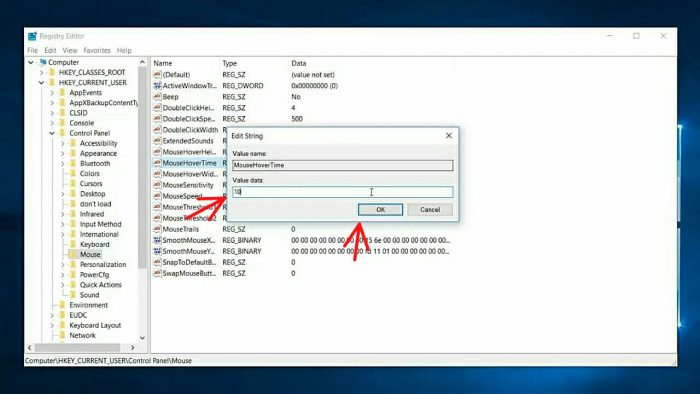The width and height of the screenshot is (700, 394).
Task: Expand the AppEvents node
Action: (52, 93)
